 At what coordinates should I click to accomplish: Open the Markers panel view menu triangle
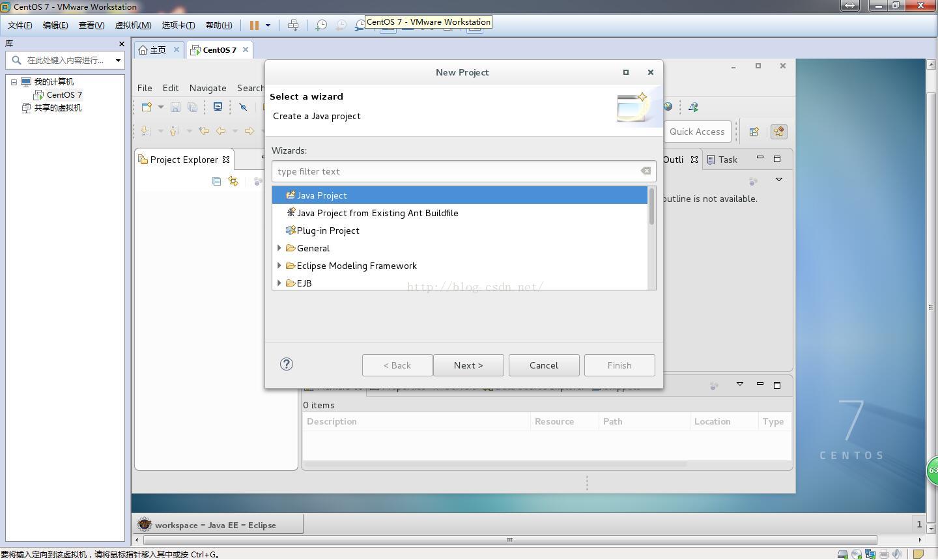pos(739,384)
